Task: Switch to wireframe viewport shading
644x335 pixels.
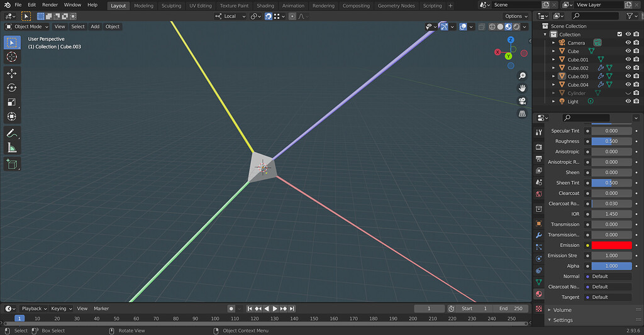Action: tap(492, 26)
